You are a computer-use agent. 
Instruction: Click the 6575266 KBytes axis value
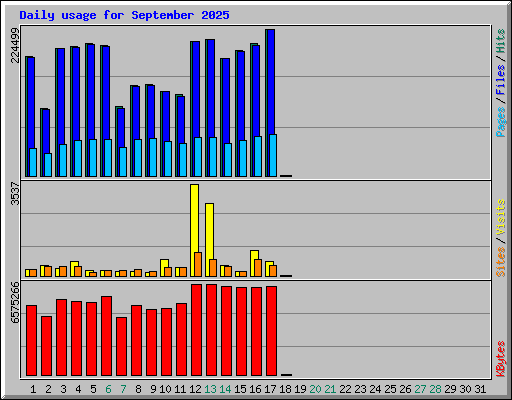click(15, 302)
